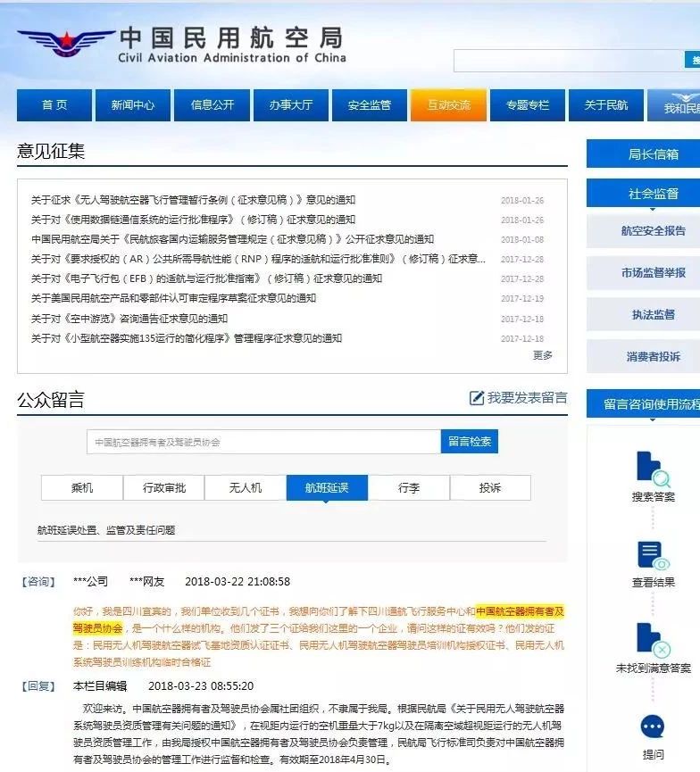The image size is (700, 772).
Task: Click the 意见征集 section heading
Action: (x=51, y=151)
